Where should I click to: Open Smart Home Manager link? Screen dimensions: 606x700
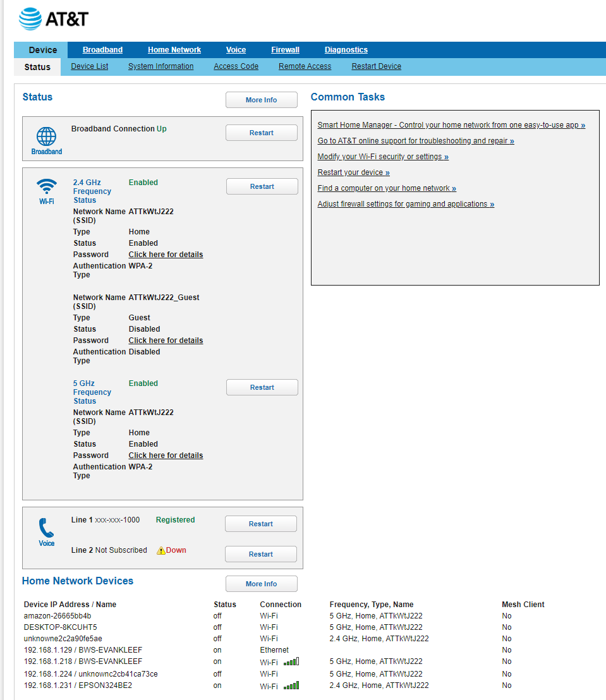click(451, 125)
